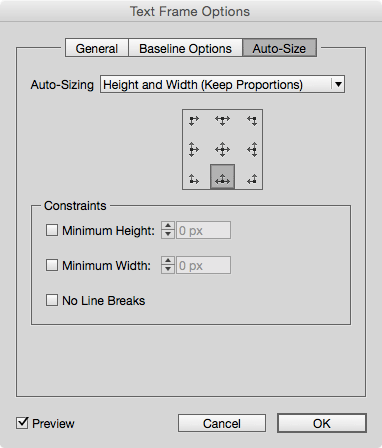Select center reference point icon
This screenshot has height=448, width=382.
[222, 149]
